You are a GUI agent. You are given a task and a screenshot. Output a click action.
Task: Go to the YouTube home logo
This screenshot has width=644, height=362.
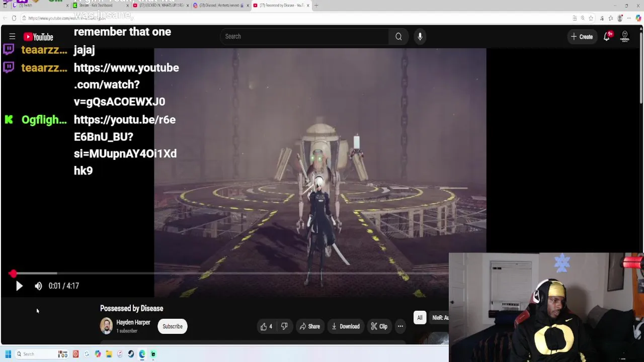point(38,37)
